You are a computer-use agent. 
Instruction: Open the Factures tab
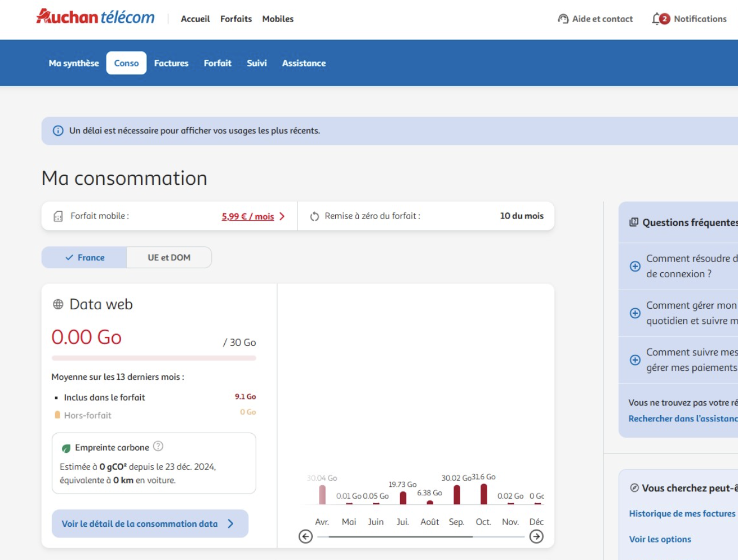pos(171,63)
